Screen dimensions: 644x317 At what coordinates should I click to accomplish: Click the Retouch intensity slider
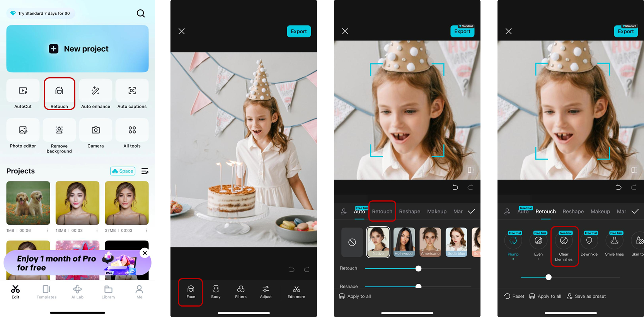tap(418, 268)
